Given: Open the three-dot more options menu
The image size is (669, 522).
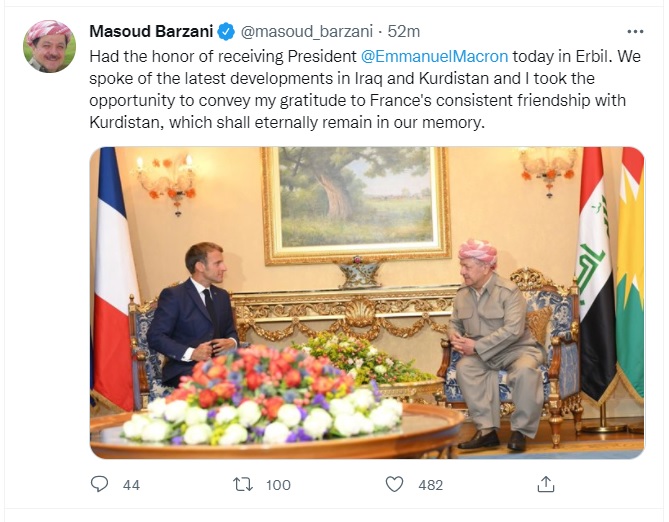Looking at the screenshot, I should 635,31.
